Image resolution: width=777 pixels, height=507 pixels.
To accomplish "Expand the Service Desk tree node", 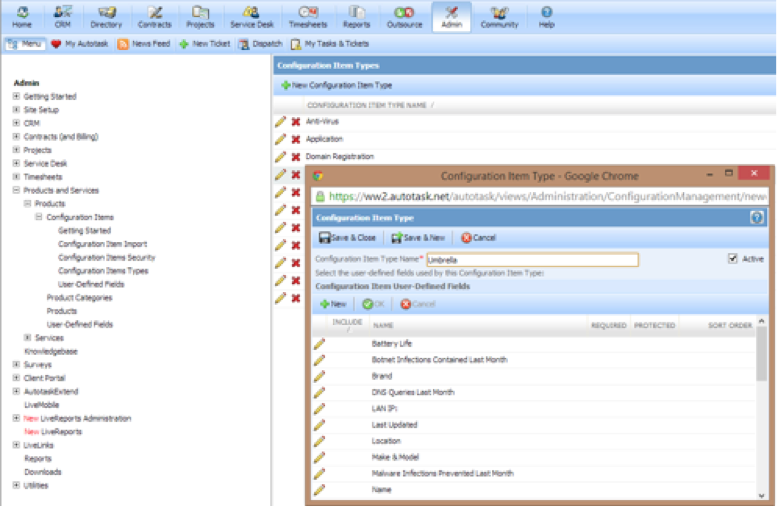I will point(16,163).
